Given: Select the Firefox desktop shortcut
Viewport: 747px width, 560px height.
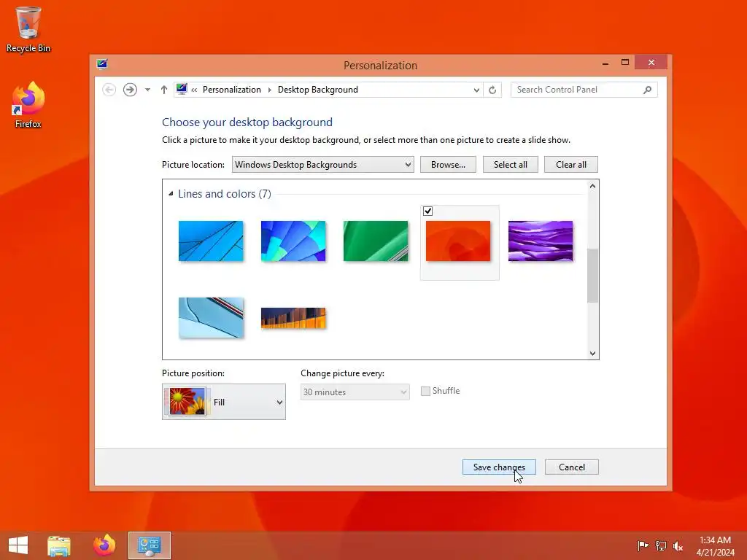Looking at the screenshot, I should [x=28, y=105].
